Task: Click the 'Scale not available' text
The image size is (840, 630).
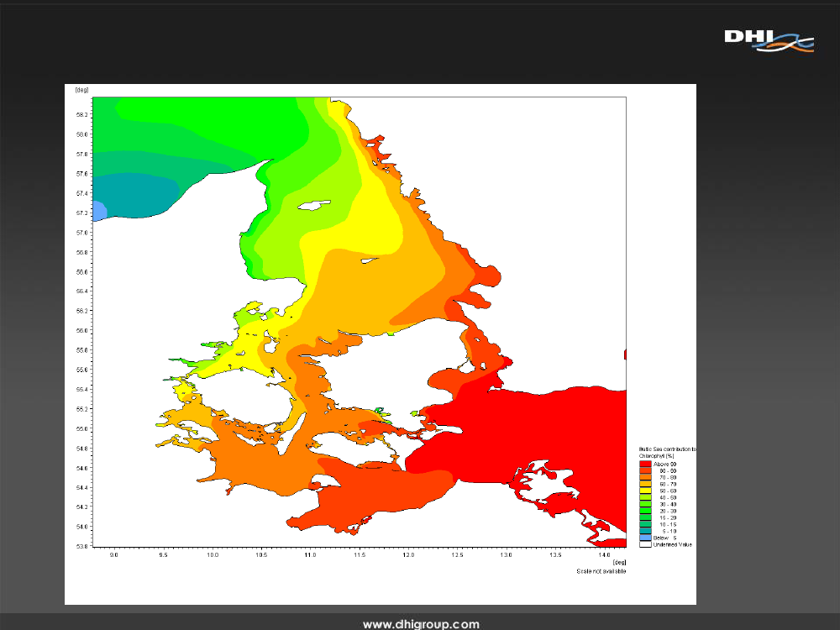Action: [601, 571]
